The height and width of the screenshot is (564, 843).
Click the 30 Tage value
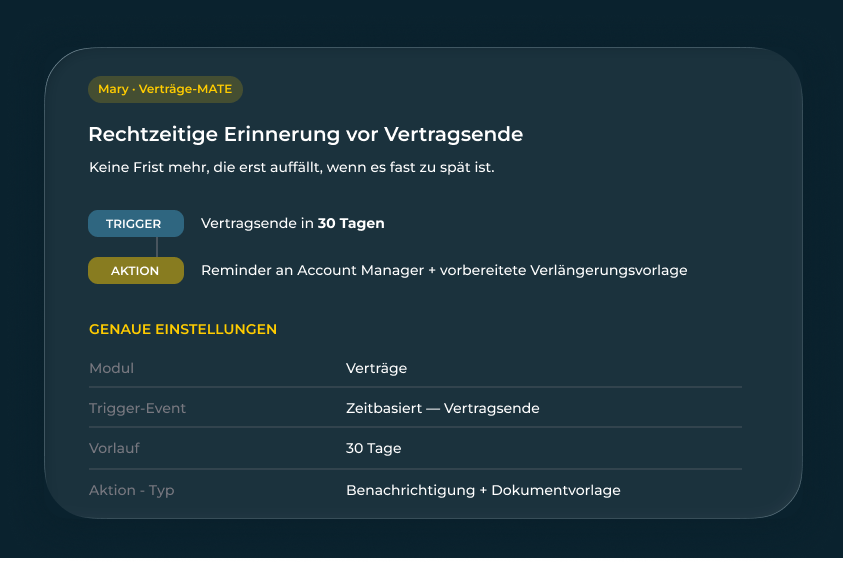374,448
